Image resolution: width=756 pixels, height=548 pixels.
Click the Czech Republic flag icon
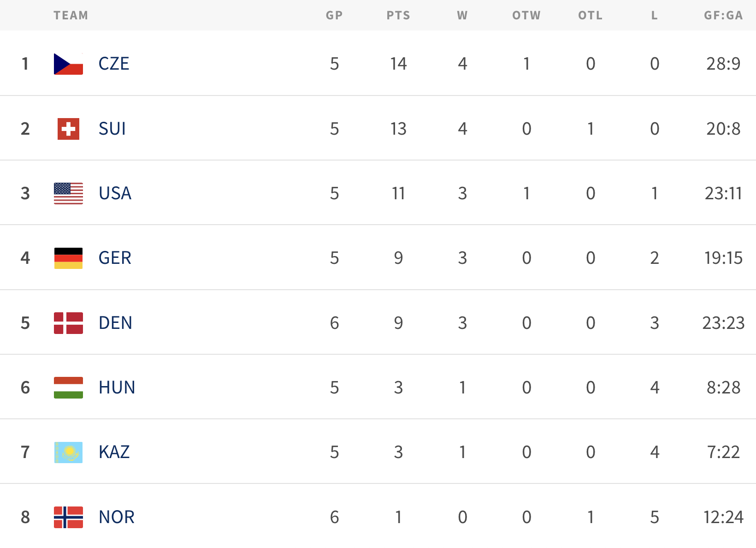pyautogui.click(x=68, y=64)
